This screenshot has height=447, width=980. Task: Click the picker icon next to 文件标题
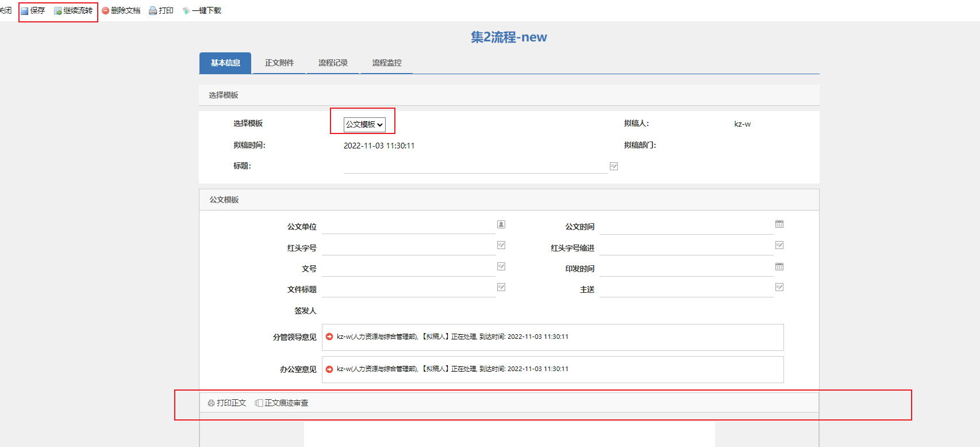[x=501, y=287]
